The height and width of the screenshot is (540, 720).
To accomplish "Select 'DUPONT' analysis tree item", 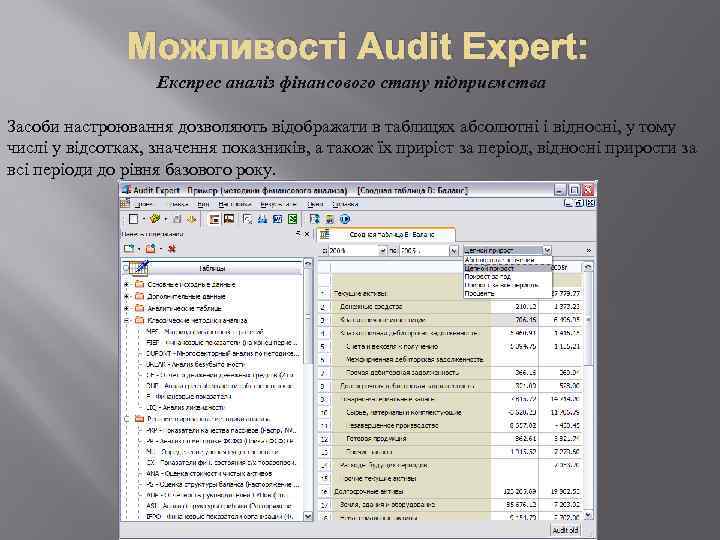I will pyautogui.click(x=223, y=354).
